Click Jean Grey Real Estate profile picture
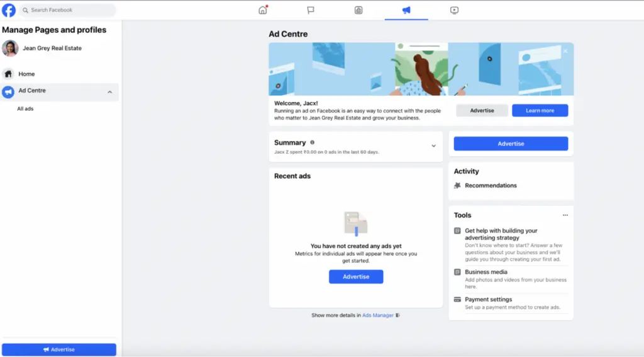644x357 pixels. [10, 48]
